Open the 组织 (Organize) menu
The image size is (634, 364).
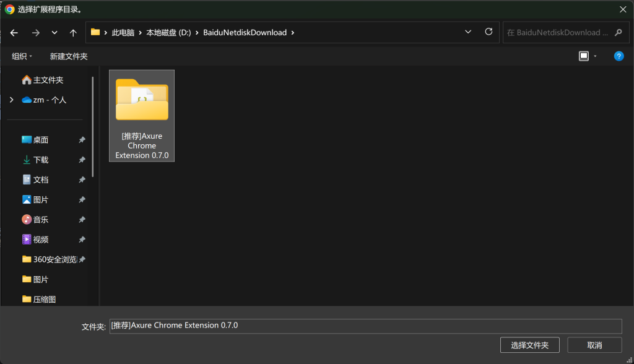22,56
